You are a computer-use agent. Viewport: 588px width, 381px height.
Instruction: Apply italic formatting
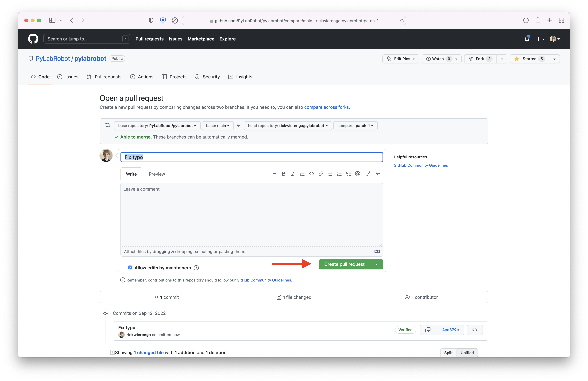293,174
